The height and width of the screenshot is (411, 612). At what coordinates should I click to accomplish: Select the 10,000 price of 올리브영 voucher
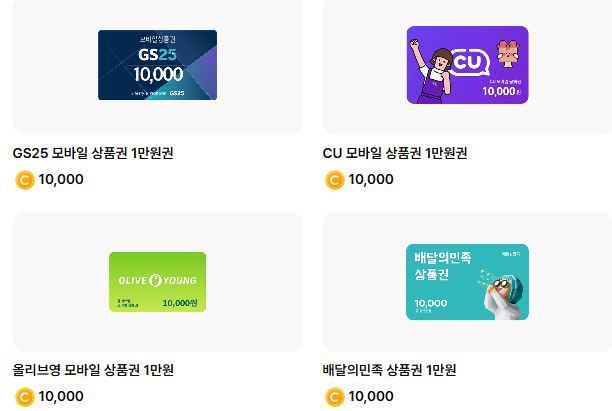click(61, 397)
